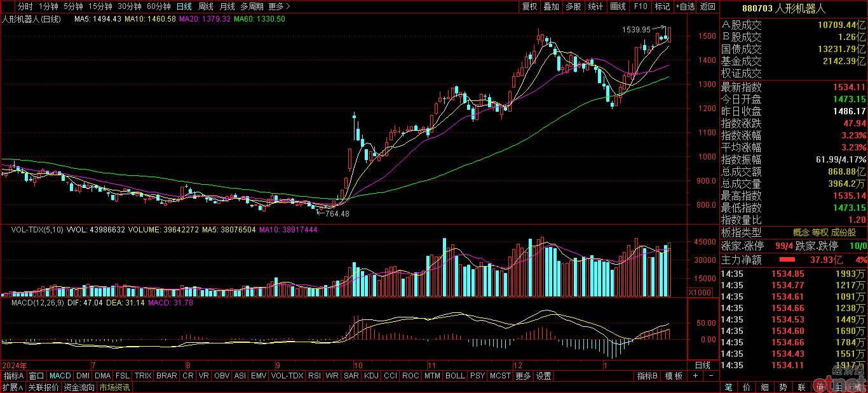Click the MA5: 1494.43 legend label
Image resolution: width=868 pixels, height=393 pixels.
tap(98, 19)
